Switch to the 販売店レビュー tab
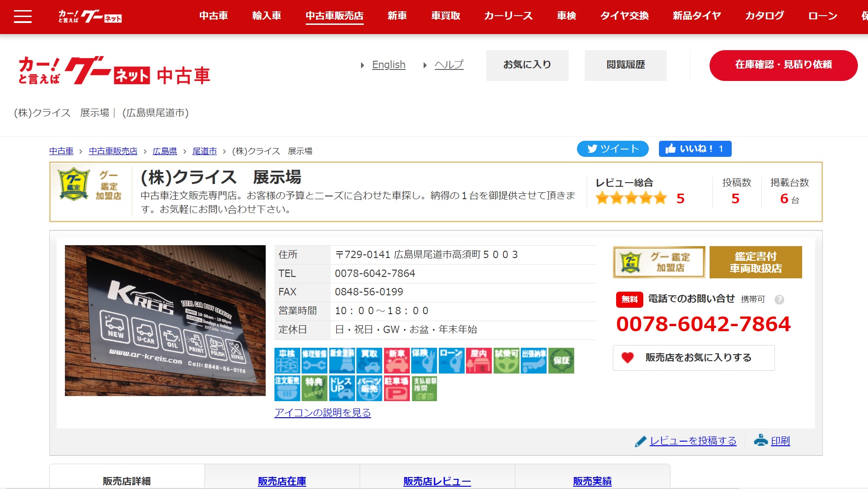The height and width of the screenshot is (489, 868). (436, 481)
